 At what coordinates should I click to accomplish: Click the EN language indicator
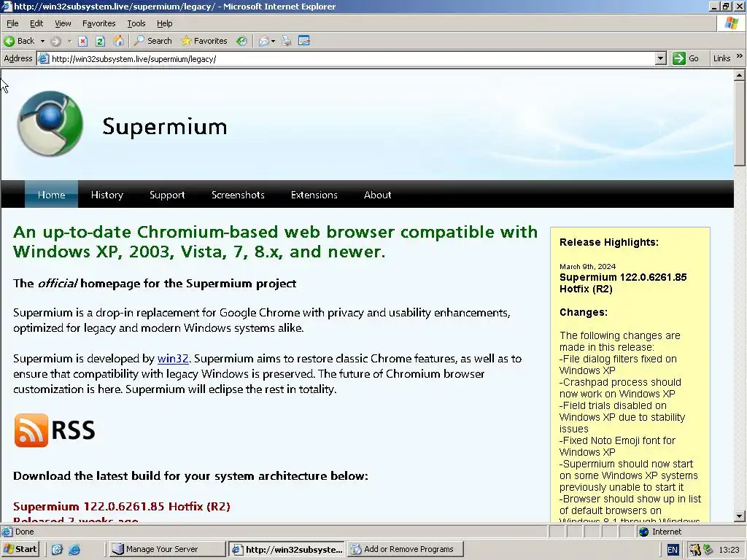pyautogui.click(x=672, y=550)
